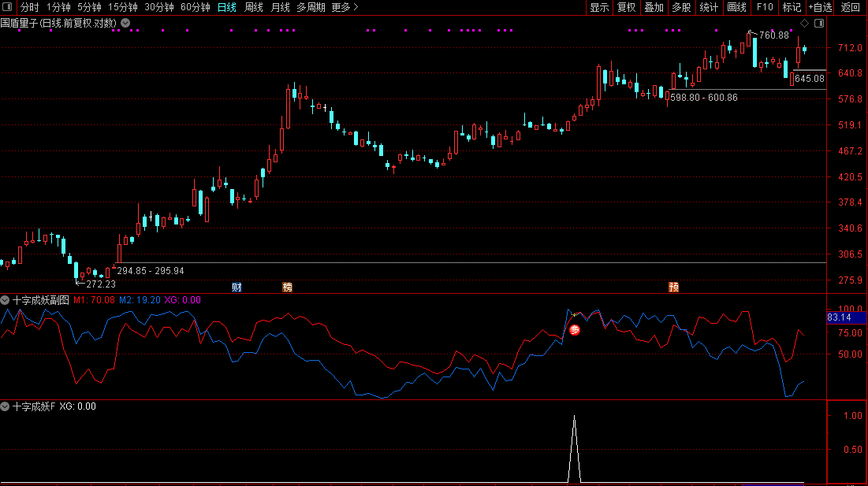The height and width of the screenshot is (486, 868).
Task: Add the stock via +自选 button
Action: pos(820,7)
